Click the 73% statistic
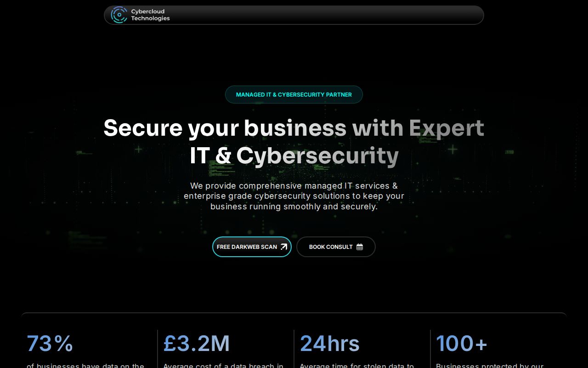This screenshot has width=588, height=368. pyautogui.click(x=50, y=343)
